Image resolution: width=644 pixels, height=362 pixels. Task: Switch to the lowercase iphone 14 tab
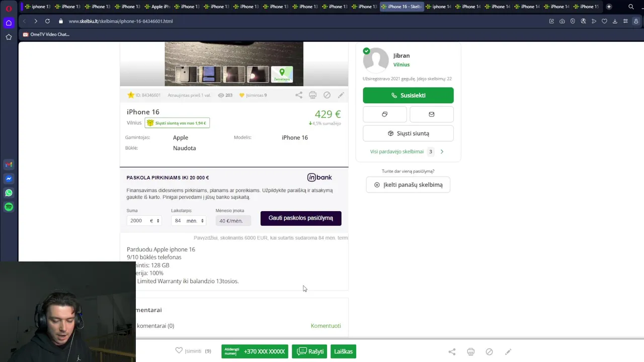tap(439, 7)
